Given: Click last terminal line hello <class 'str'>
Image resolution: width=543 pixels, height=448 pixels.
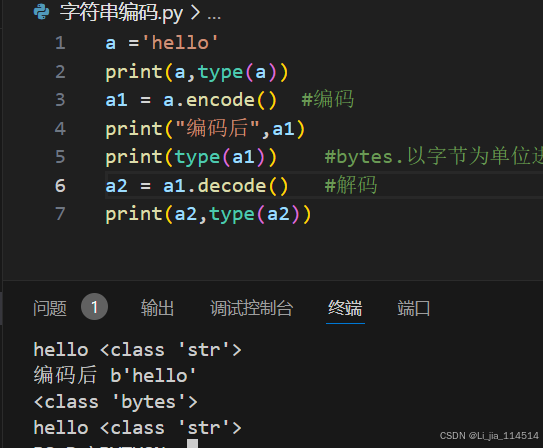Looking at the screenshot, I should (x=137, y=428).
